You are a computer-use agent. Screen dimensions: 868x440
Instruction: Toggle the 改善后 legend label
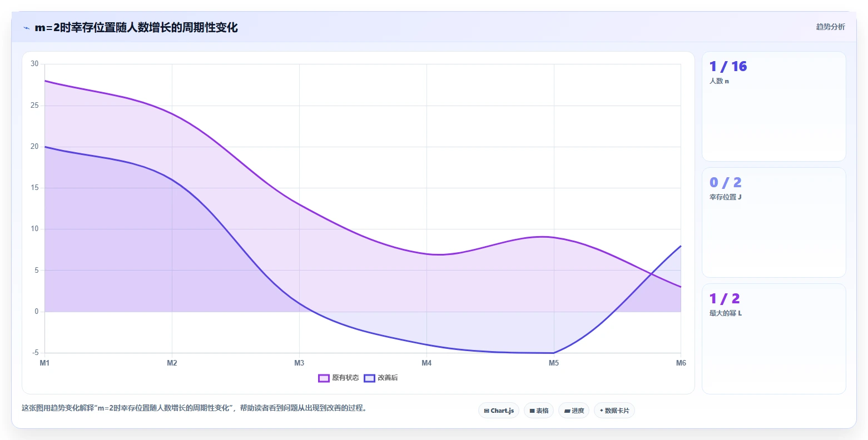click(388, 378)
